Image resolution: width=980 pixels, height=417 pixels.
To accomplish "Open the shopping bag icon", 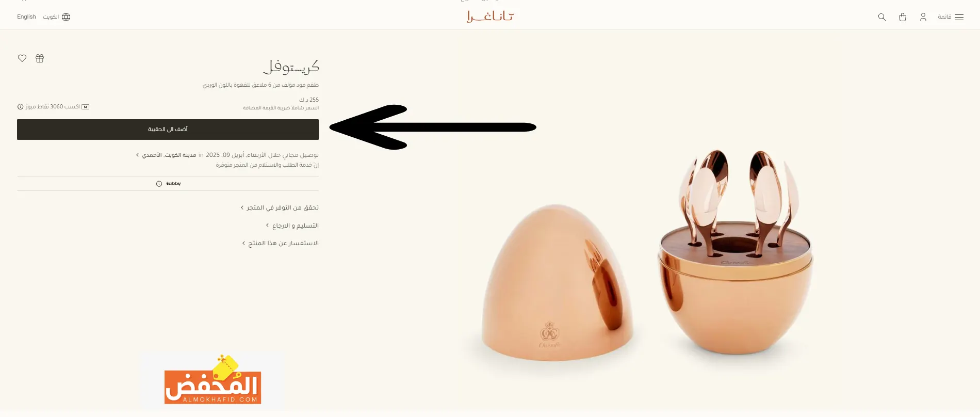I will 903,17.
